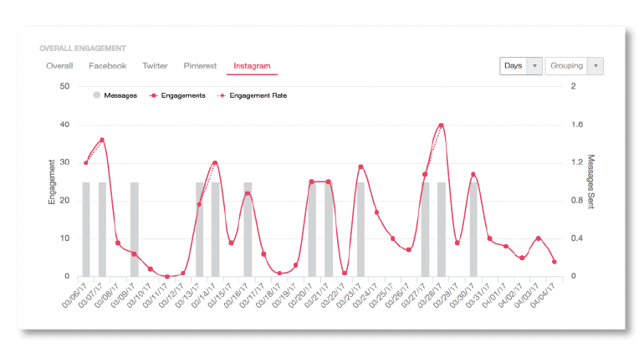
Task: Click the data point at 03/07/17 peak
Action: click(102, 140)
